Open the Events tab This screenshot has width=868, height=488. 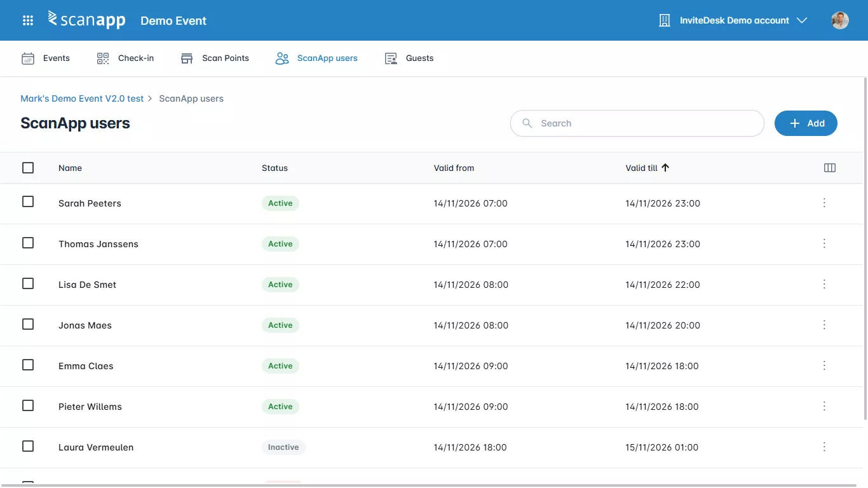click(46, 58)
